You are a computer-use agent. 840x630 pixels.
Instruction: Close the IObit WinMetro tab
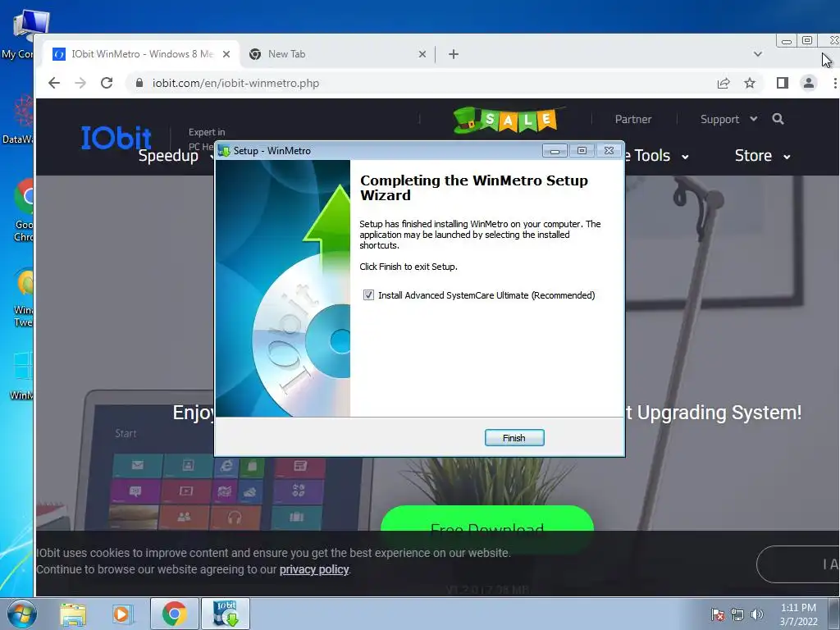click(x=226, y=54)
